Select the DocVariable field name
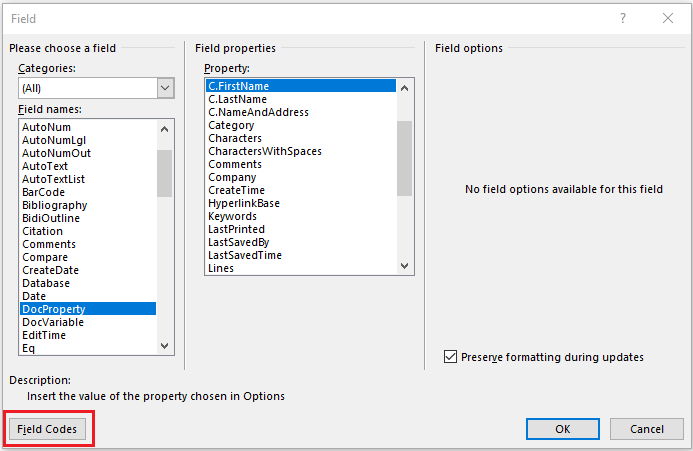Viewport: 693px width, 451px height. click(88, 322)
